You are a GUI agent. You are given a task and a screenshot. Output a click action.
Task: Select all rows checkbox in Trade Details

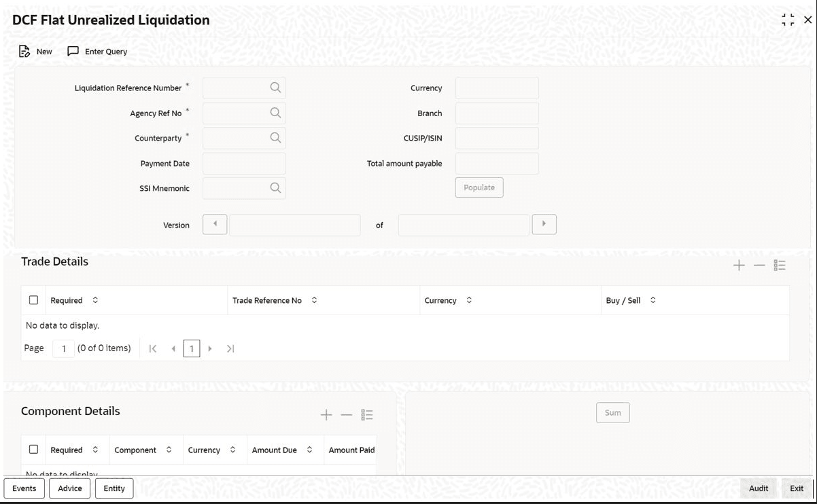click(x=33, y=300)
